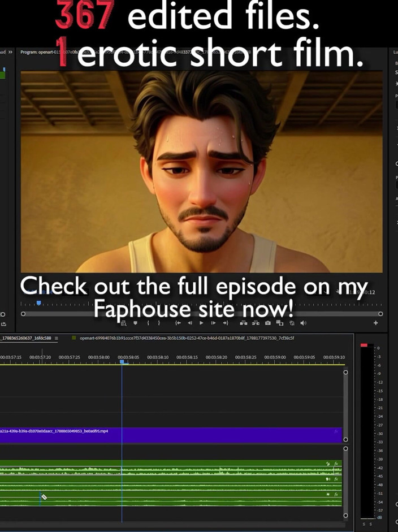Open the sequence tab panel menu icon
Screen dimensions: 398x532
point(57,338)
